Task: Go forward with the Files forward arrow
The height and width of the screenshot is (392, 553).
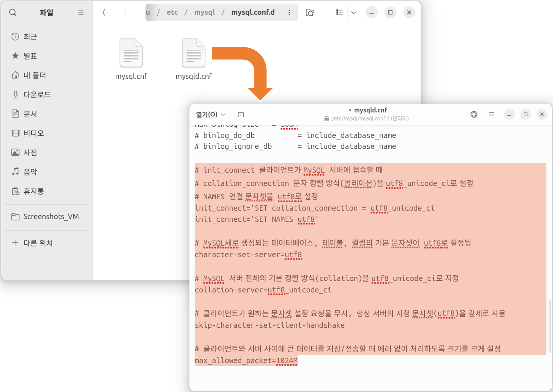Action: pos(125,12)
